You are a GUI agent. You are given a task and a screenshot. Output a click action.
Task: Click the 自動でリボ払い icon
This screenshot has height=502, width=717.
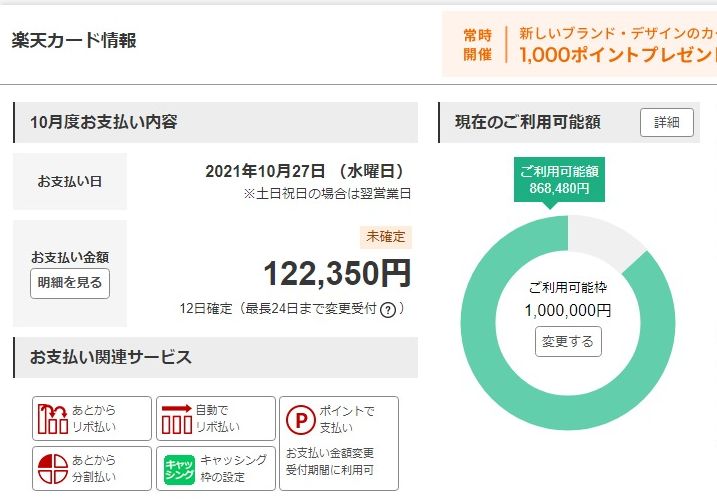click(177, 418)
